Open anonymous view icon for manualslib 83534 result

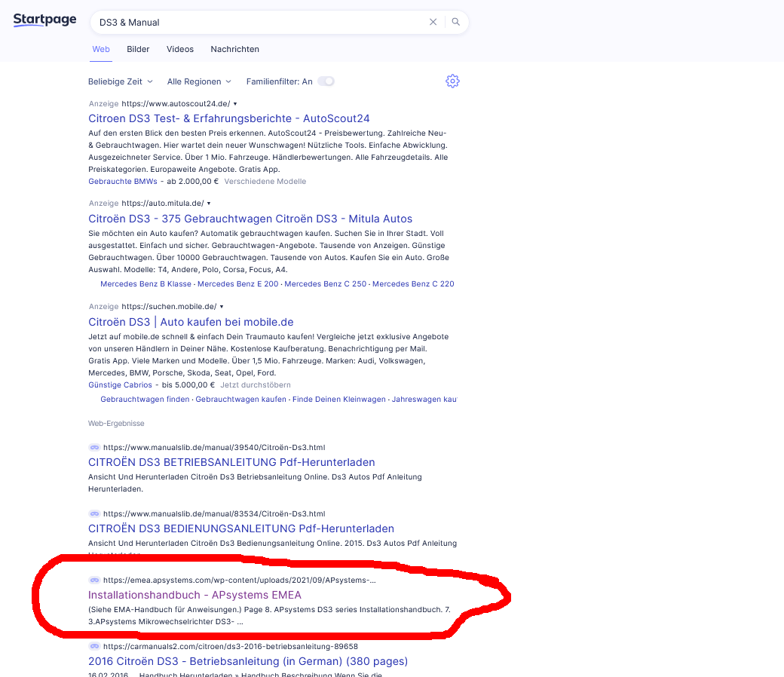click(94, 514)
